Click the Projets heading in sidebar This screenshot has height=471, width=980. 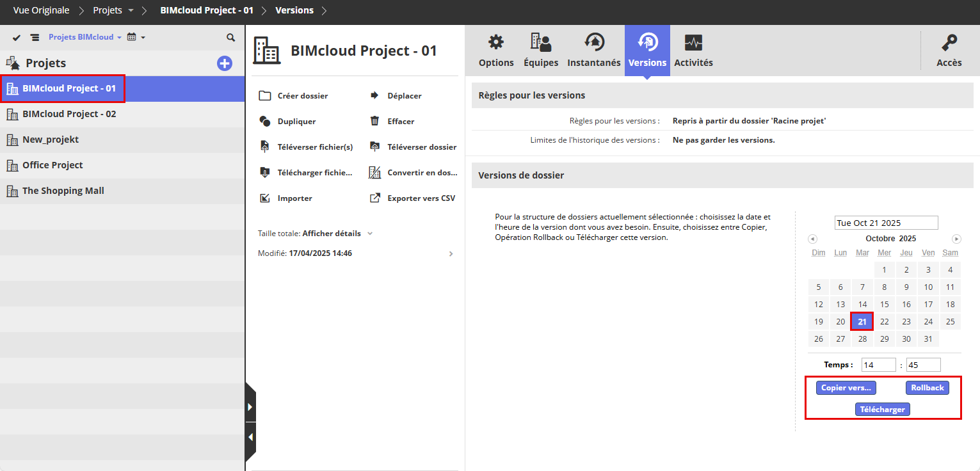tap(46, 63)
